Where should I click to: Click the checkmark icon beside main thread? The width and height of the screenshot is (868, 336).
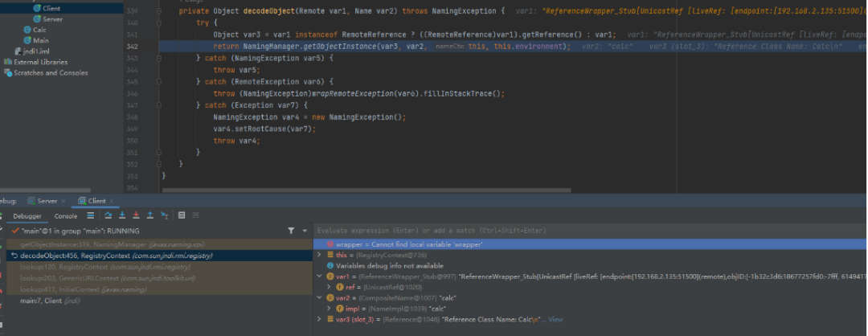15,230
